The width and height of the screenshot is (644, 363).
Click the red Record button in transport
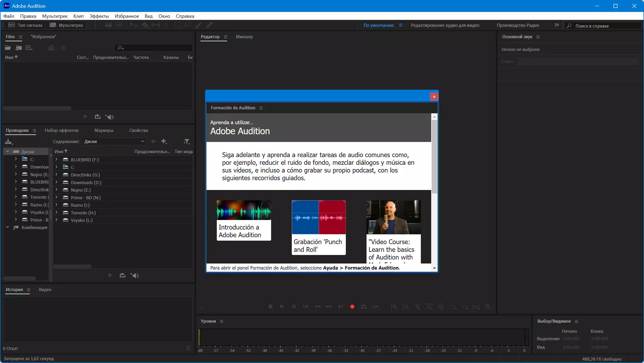(352, 306)
